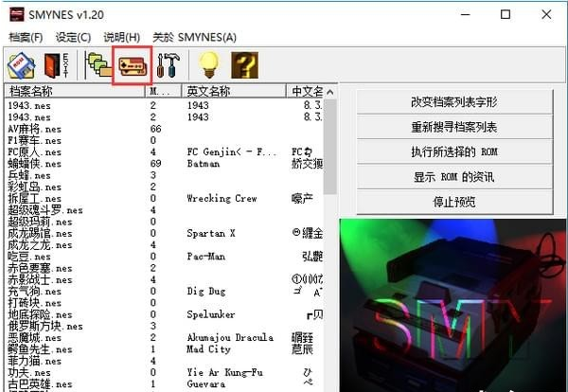Screen dimensions: 568x392
Task: Click the 重新搜寻档案列表 button
Action: point(454,127)
